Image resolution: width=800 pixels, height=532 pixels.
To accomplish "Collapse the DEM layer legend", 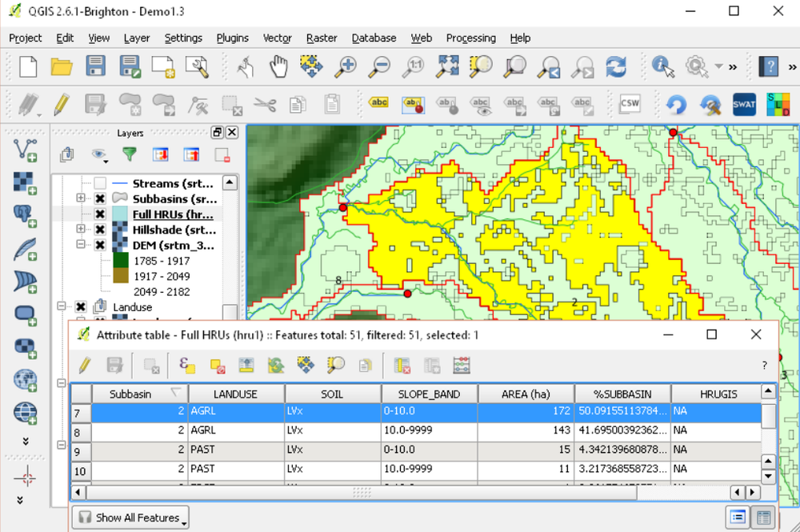I will tap(81, 245).
